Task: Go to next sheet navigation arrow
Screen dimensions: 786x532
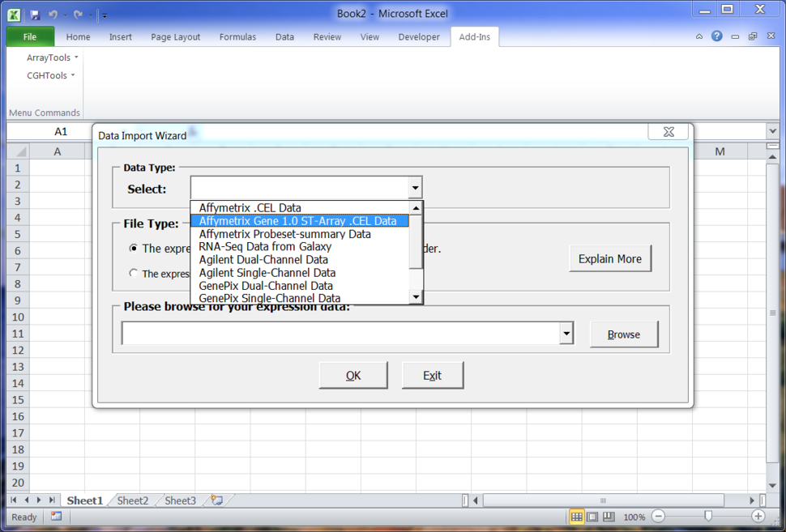Action: (39, 500)
